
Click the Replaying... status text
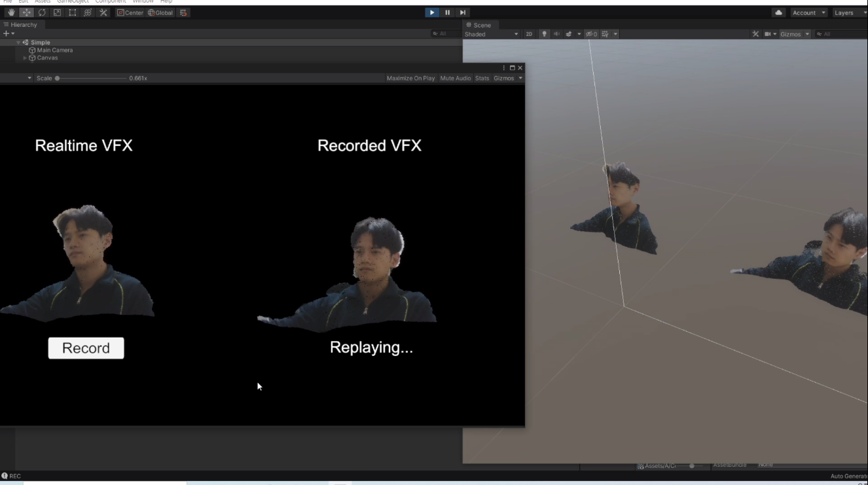(371, 348)
